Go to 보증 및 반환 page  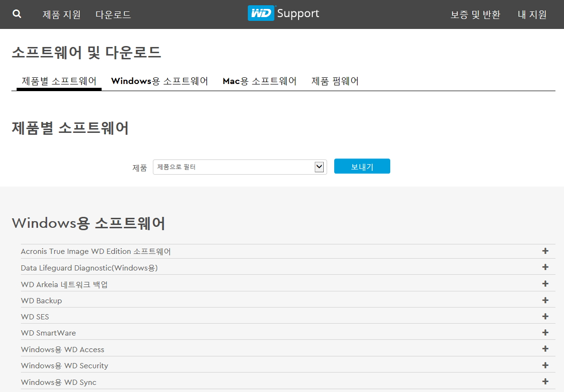coord(475,15)
